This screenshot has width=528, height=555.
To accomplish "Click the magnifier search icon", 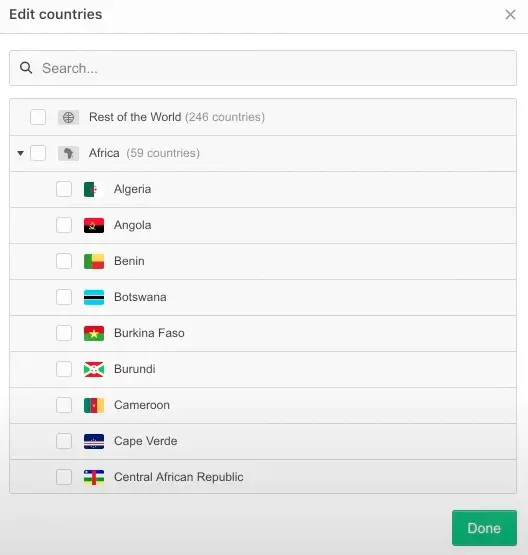I will point(26,68).
